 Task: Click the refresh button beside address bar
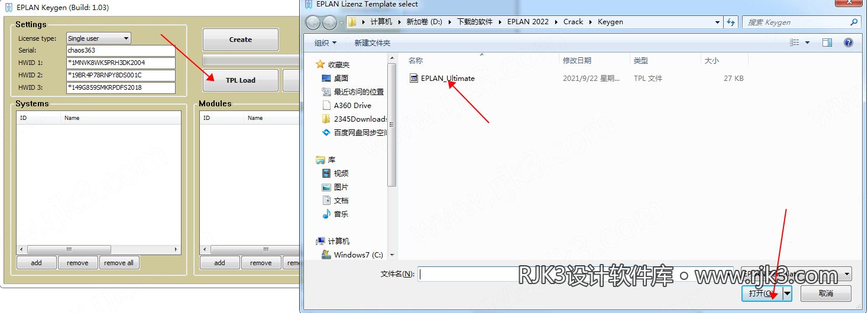click(731, 22)
